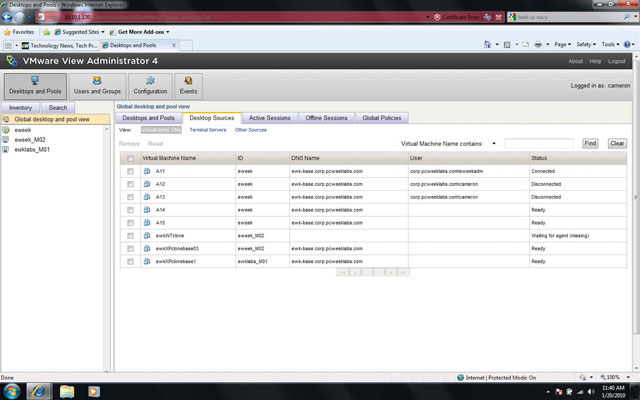This screenshot has height=400, width=640.
Task: Switch to Technology News browser tab
Action: tap(59, 45)
